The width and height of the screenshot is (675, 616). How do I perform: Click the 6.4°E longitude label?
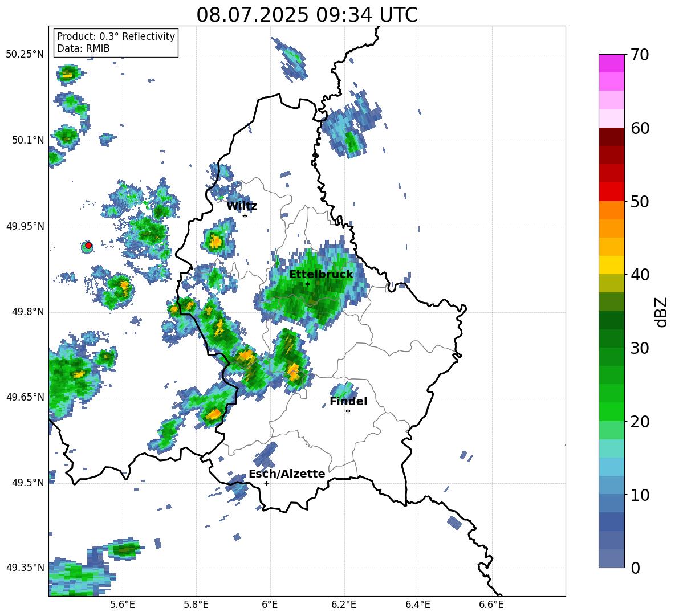pyautogui.click(x=417, y=605)
